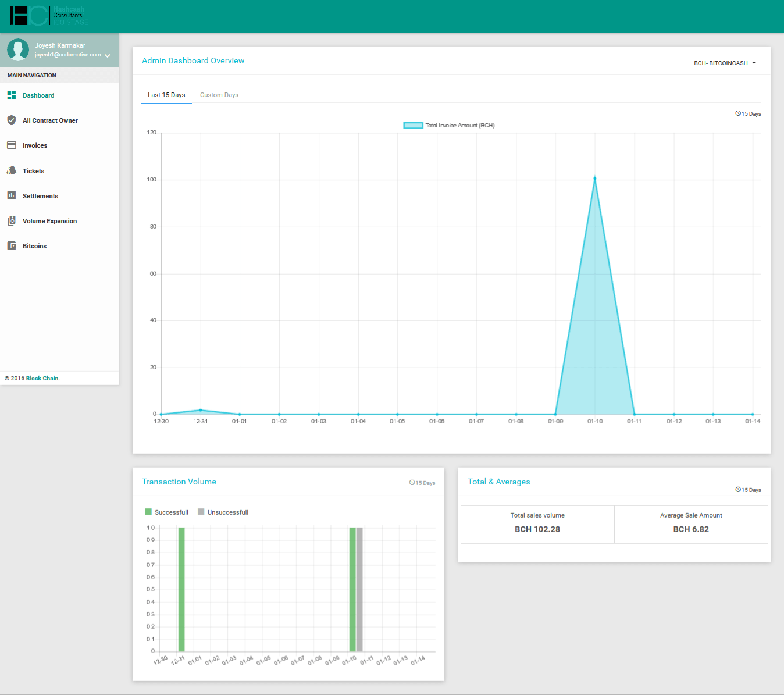The height and width of the screenshot is (695, 784).
Task: Open the Bitcoins section
Action: (34, 246)
